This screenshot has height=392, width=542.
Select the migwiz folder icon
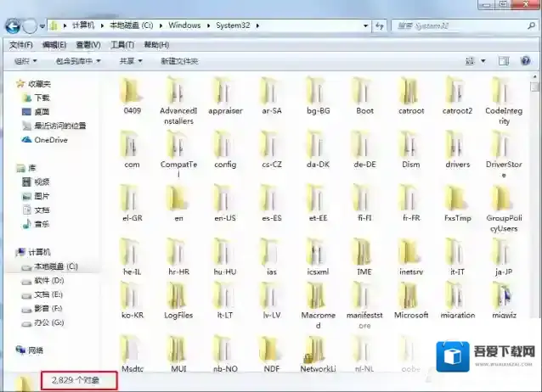tap(503, 295)
